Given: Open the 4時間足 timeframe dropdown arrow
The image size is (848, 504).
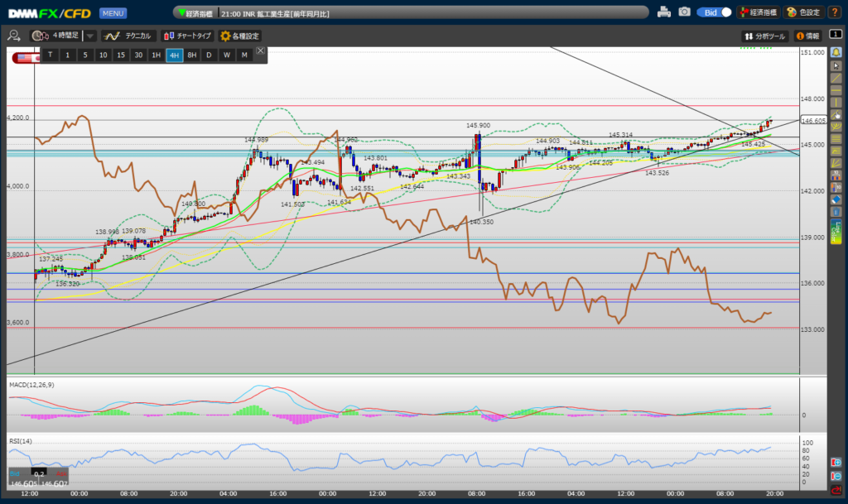Looking at the screenshot, I should 90,36.
